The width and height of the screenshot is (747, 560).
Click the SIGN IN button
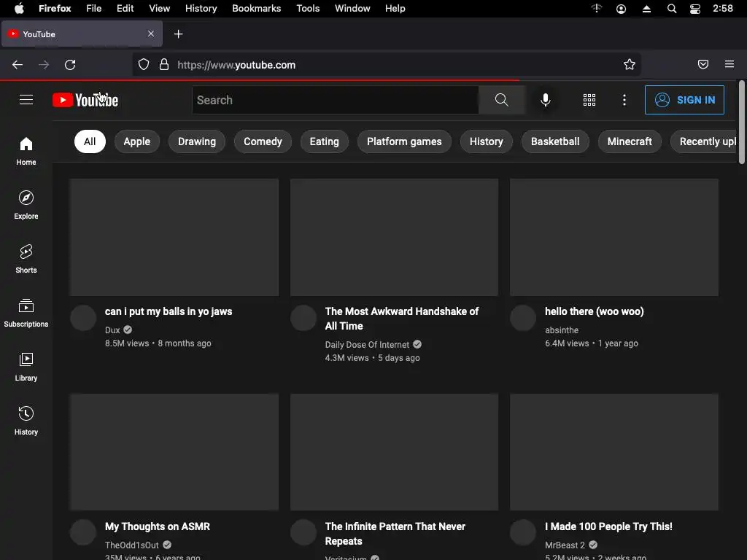coord(684,100)
